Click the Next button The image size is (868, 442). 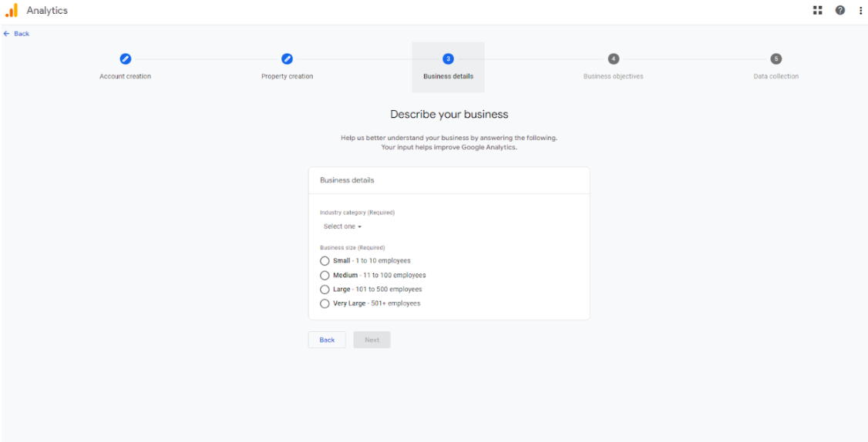pos(372,340)
